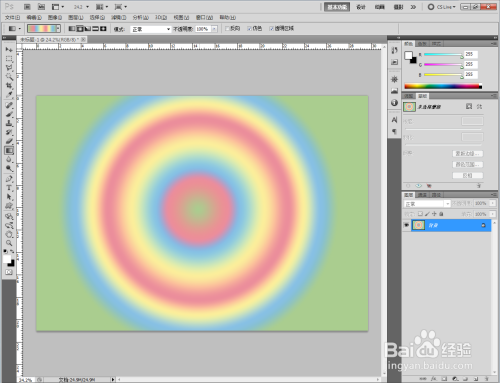Image resolution: width=500 pixels, height=383 pixels.
Task: Select the Lasso tool
Action: (x=9, y=68)
